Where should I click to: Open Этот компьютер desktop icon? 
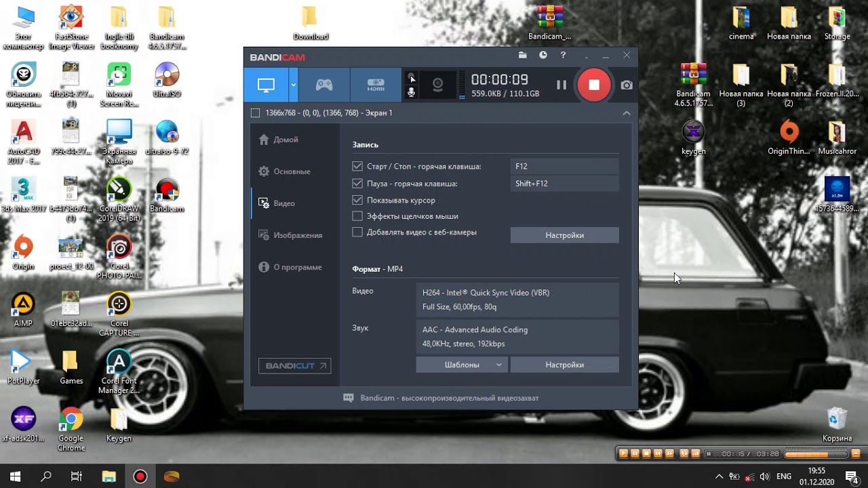[24, 27]
